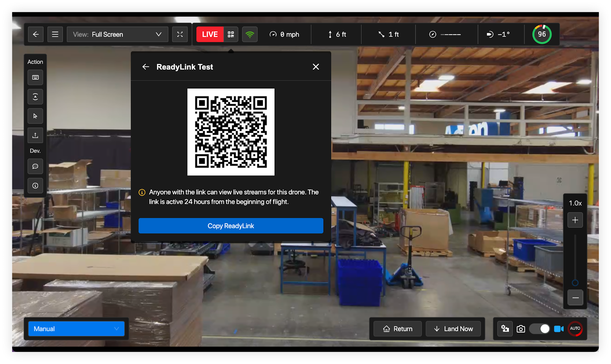Click the Copy ReadyLink button

[x=231, y=226]
